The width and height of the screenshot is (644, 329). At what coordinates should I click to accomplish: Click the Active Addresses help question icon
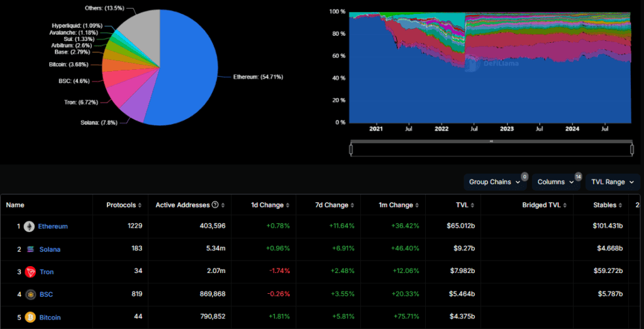(215, 205)
